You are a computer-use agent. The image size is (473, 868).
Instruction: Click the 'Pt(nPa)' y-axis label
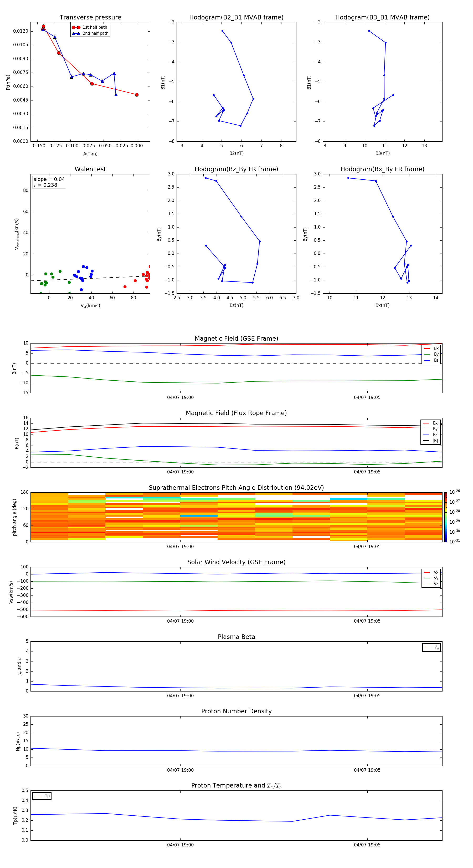[x=8, y=82]
